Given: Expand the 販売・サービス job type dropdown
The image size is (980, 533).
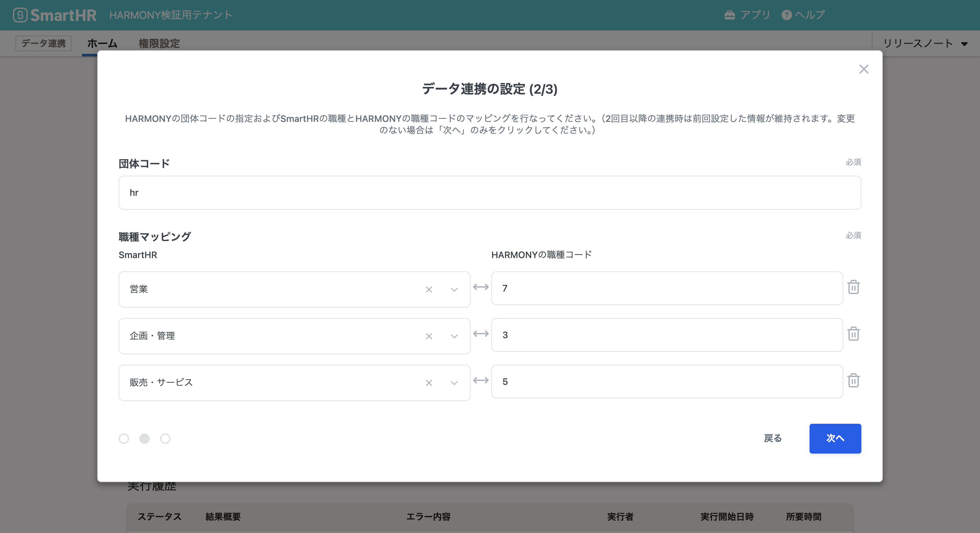Looking at the screenshot, I should [x=454, y=383].
